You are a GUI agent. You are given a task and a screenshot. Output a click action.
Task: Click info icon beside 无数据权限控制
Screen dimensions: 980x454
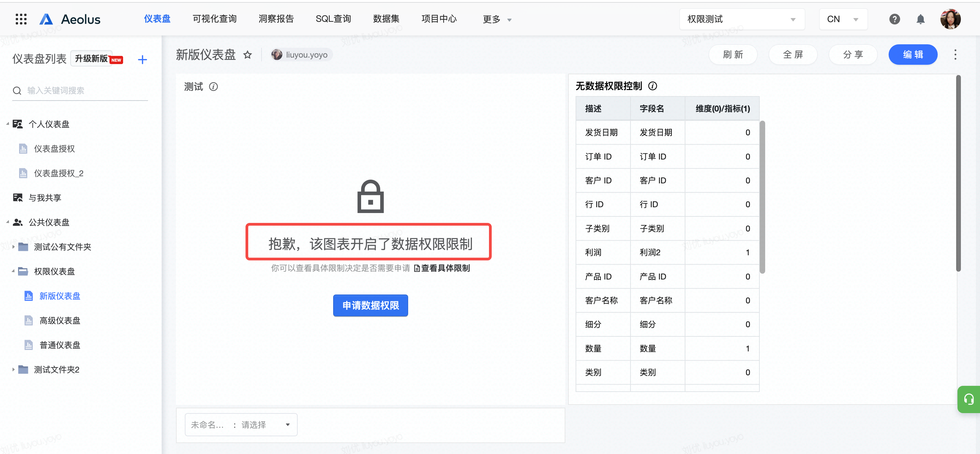tap(652, 86)
